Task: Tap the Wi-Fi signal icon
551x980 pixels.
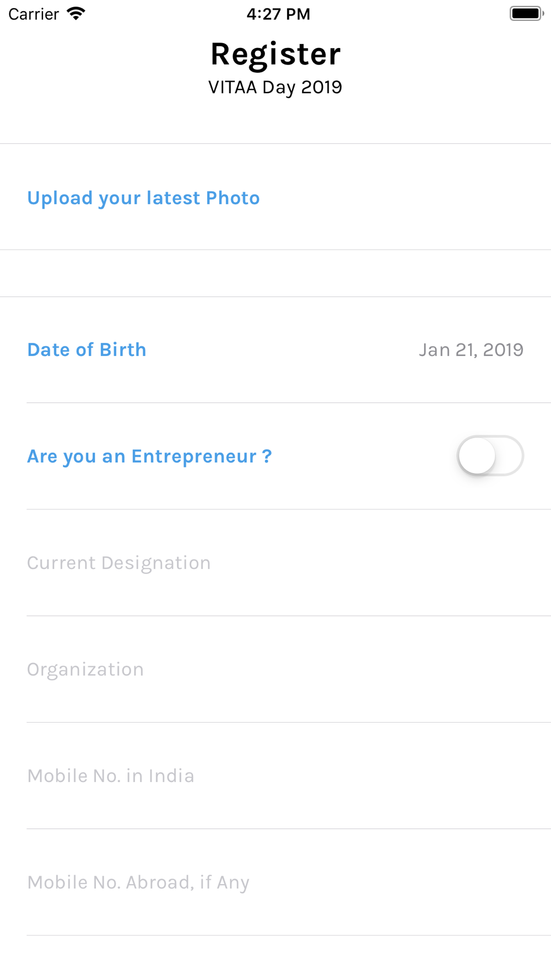Action: (76, 14)
